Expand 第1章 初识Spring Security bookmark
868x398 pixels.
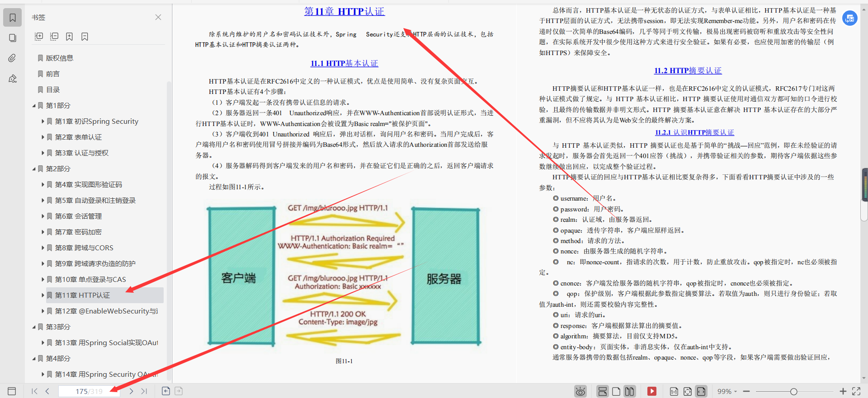click(x=43, y=122)
